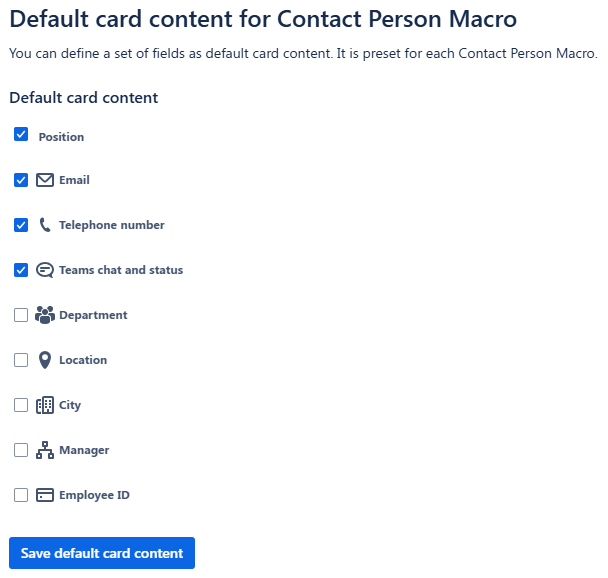
Task: Click the Department people icon
Action: tap(44, 315)
